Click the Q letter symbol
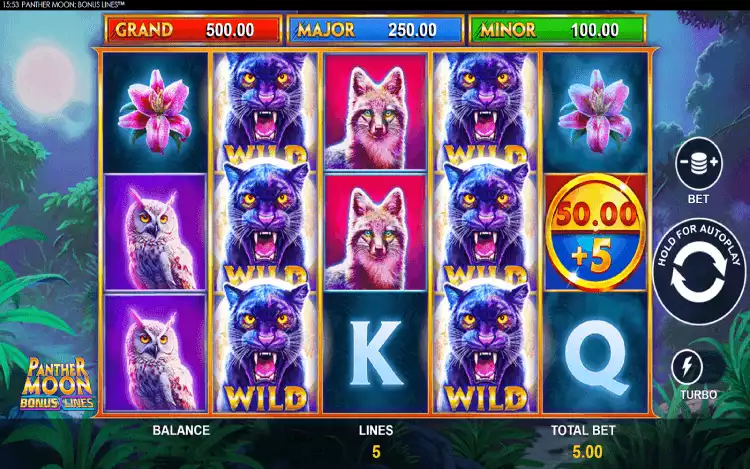The height and width of the screenshot is (469, 750). [x=596, y=353]
